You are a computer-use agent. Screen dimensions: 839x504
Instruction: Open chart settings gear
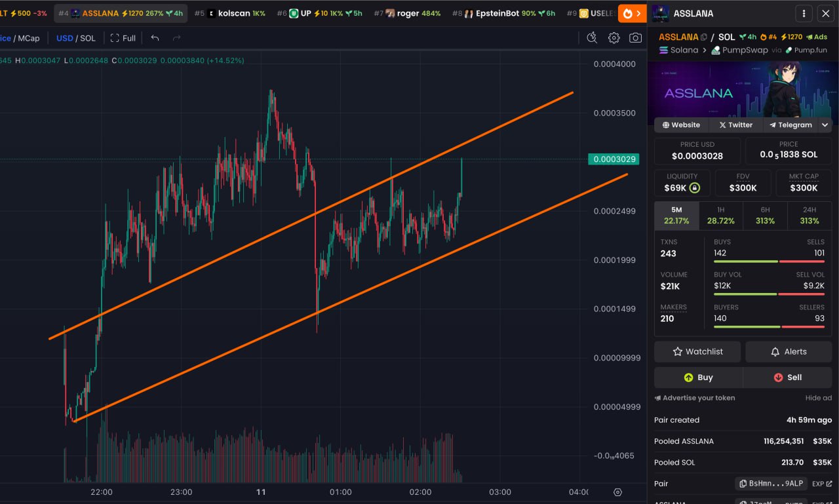(x=614, y=38)
